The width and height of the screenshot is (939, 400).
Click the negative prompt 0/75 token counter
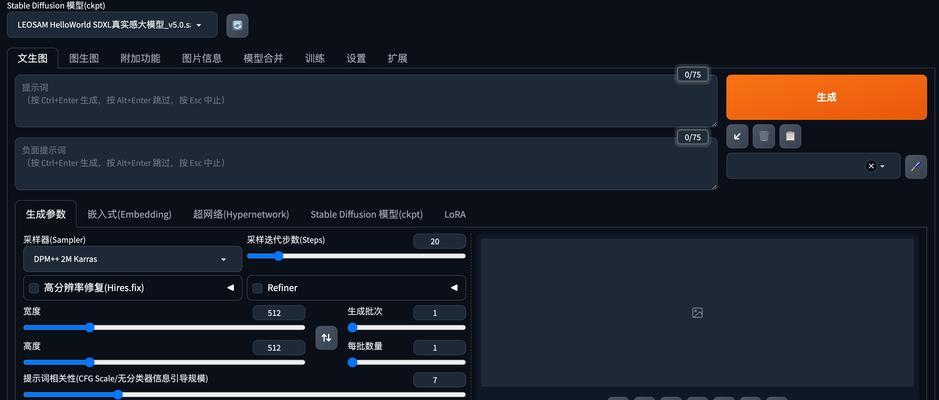(692, 137)
